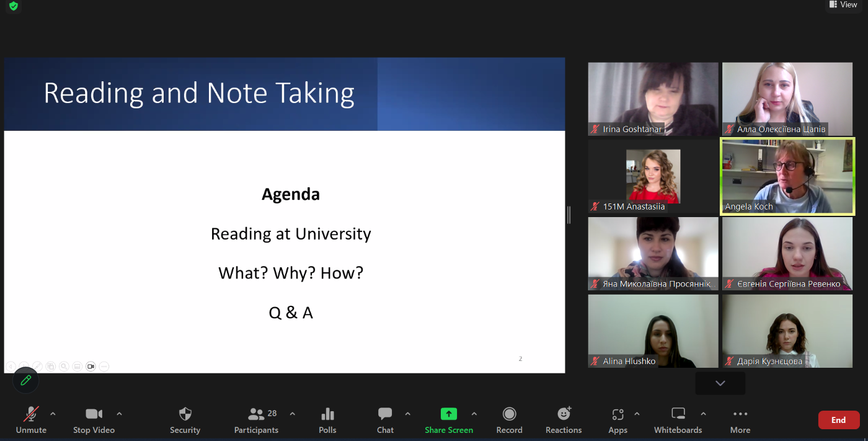Click the participant count 28
Image resolution: width=868 pixels, height=441 pixels.
[x=272, y=413]
